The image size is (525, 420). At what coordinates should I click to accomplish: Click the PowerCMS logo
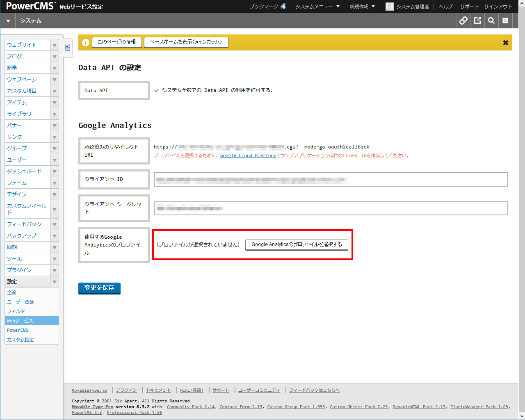pyautogui.click(x=30, y=6)
